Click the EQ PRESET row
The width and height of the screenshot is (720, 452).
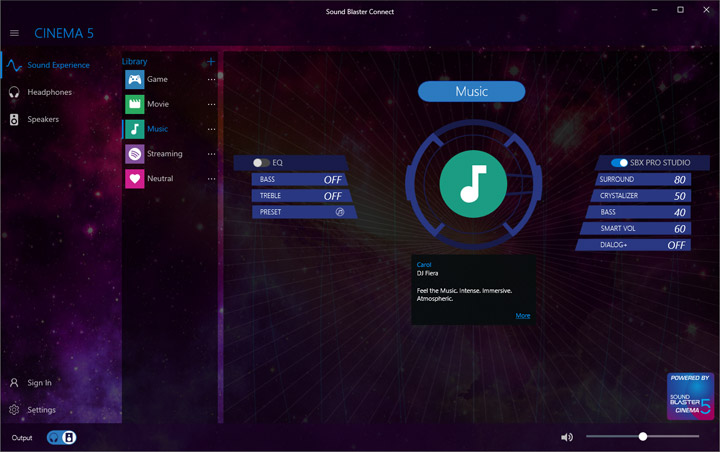tap(304, 212)
